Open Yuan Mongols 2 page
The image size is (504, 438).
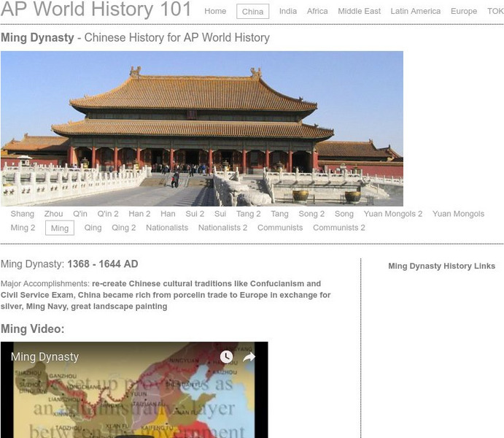pos(393,214)
